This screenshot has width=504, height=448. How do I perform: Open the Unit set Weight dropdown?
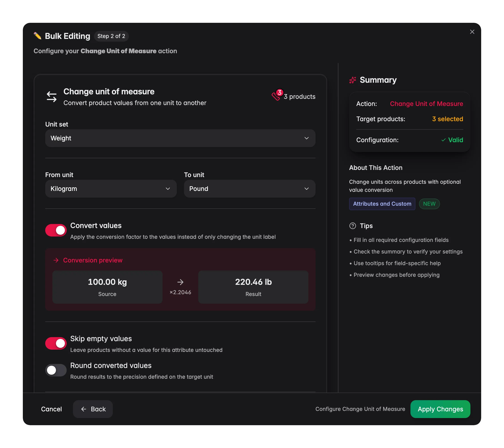(x=180, y=138)
